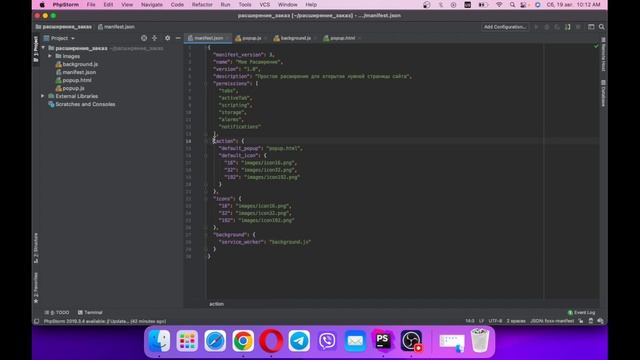
Task: Open Mail from the Dock
Action: 355,340
